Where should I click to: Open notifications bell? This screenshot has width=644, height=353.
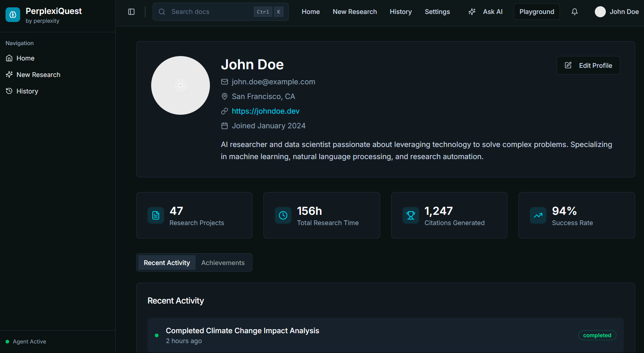point(575,12)
